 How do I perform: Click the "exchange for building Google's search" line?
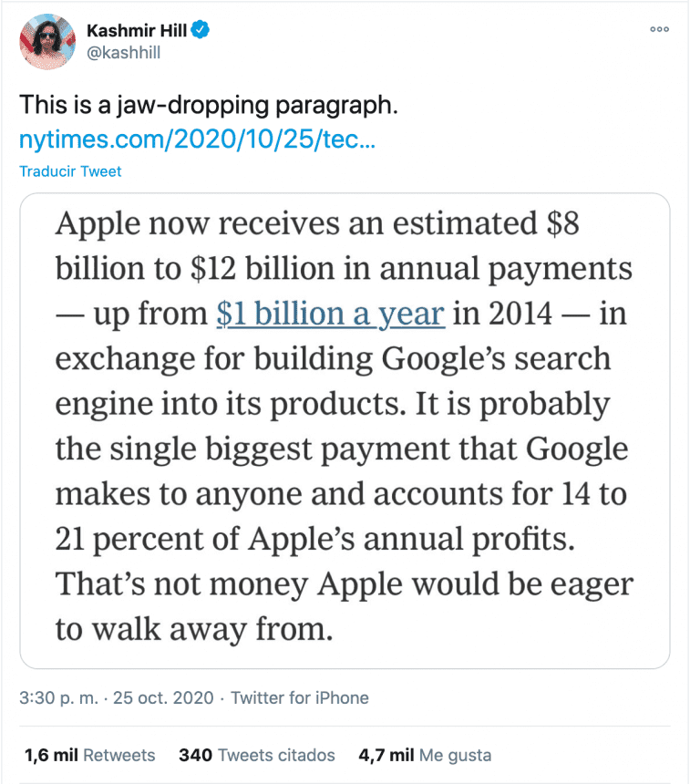click(333, 359)
